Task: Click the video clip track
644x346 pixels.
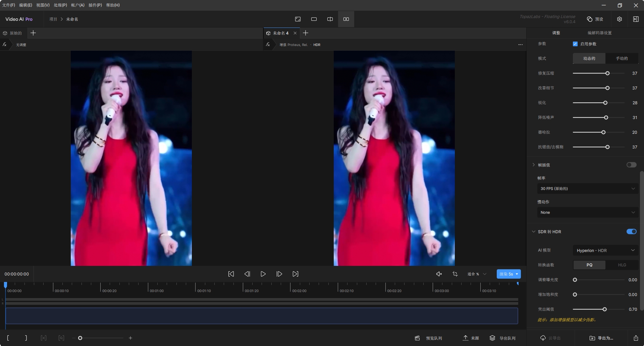Action: pos(262,316)
